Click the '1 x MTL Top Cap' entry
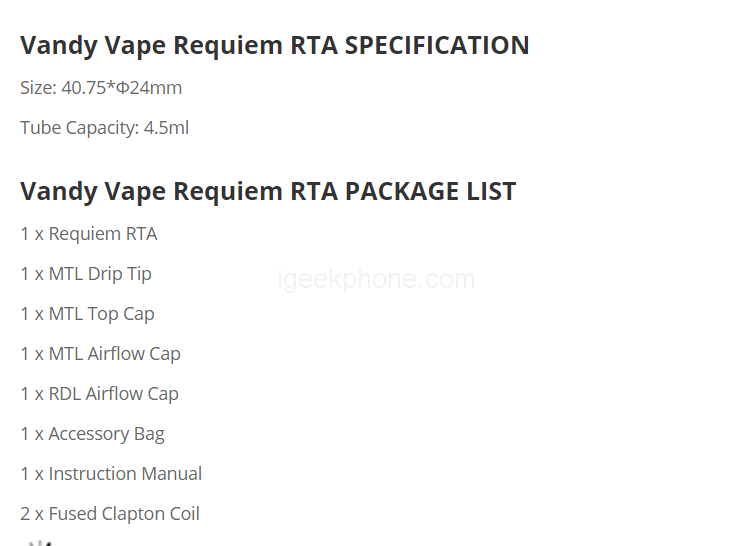The height and width of the screenshot is (546, 738). pos(87,314)
